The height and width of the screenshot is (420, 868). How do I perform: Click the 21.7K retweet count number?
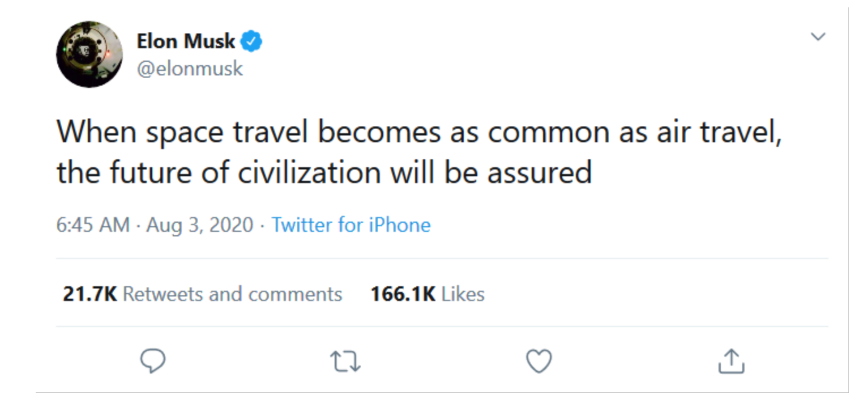(89, 294)
